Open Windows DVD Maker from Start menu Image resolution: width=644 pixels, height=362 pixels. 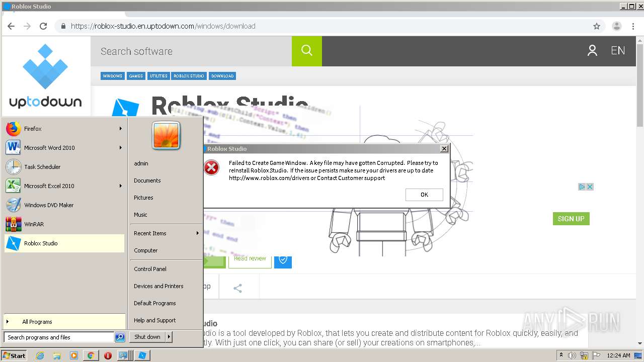(64, 205)
